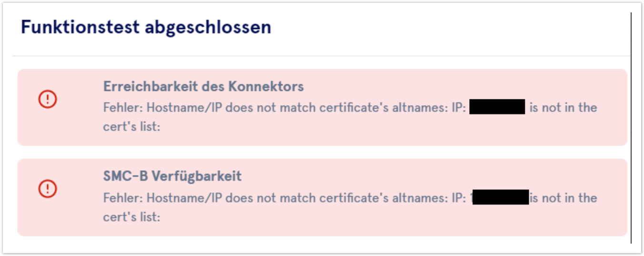The height and width of the screenshot is (256, 644).
Task: Select the "SMC-B Verfügbarkeit" title
Action: coord(172,176)
